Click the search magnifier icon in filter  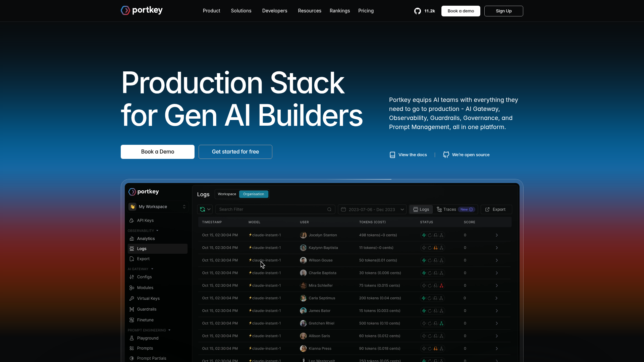click(329, 209)
